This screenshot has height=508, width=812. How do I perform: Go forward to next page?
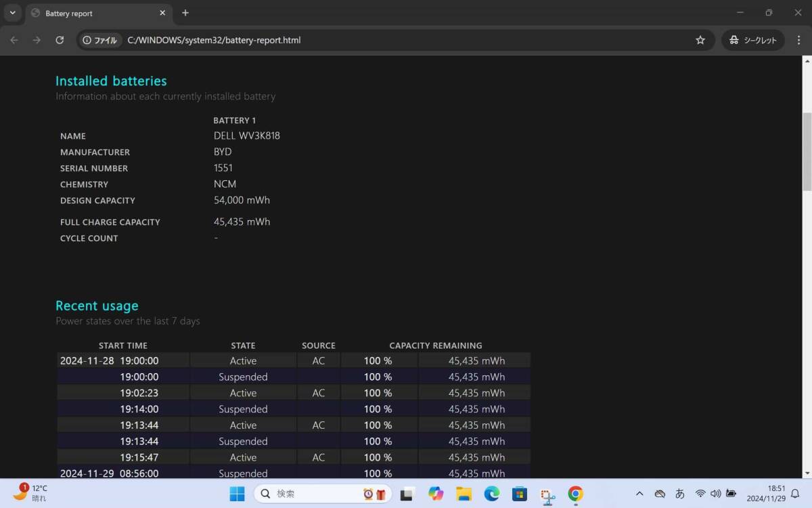point(37,40)
